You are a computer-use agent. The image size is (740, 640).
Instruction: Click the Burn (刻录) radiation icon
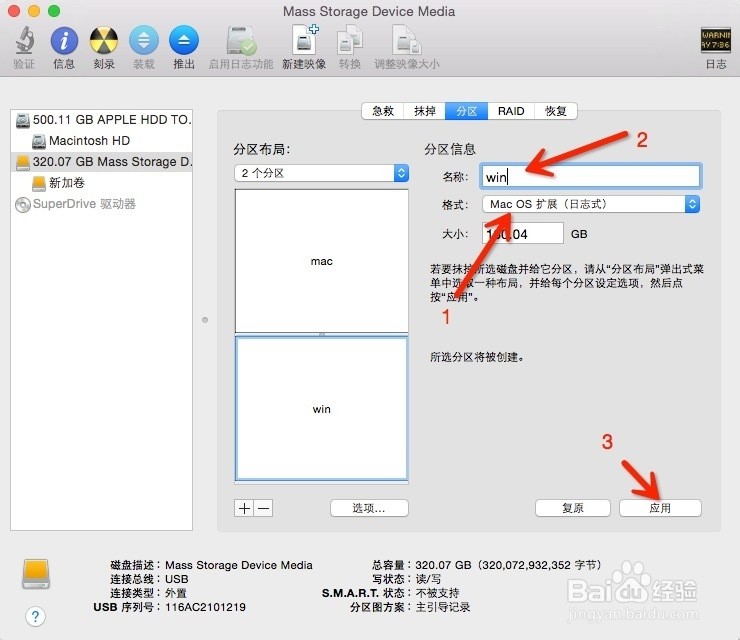pos(104,41)
